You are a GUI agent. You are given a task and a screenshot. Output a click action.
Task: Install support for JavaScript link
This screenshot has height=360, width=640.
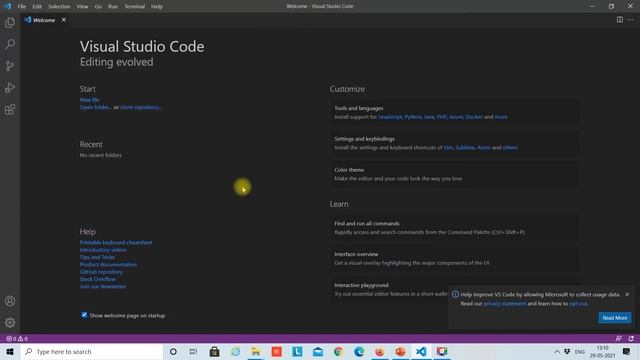point(390,117)
